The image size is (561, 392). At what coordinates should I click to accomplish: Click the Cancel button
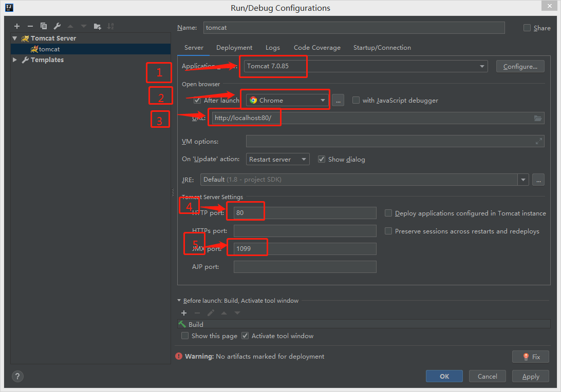(x=488, y=376)
